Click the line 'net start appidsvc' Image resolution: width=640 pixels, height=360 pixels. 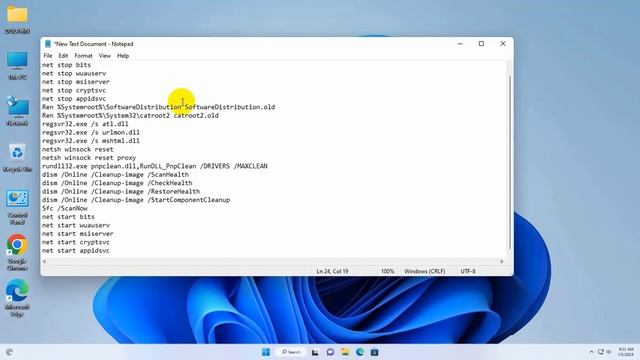click(76, 251)
